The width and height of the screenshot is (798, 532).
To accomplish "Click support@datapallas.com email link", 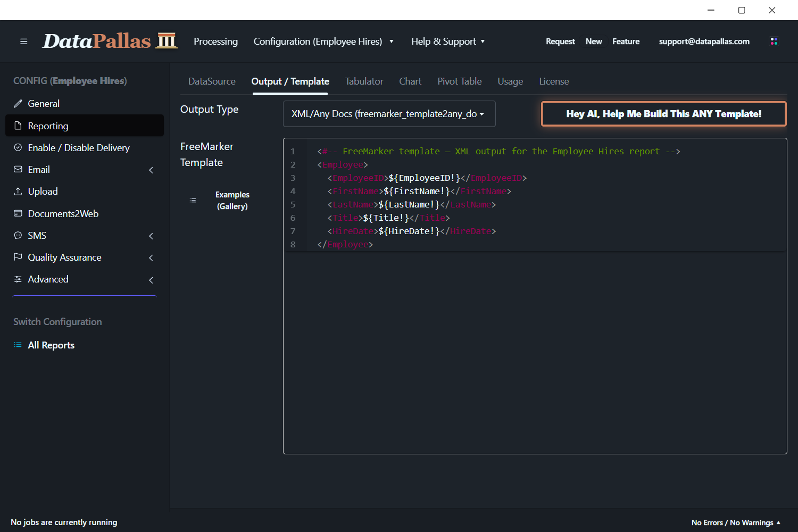I will coord(704,41).
